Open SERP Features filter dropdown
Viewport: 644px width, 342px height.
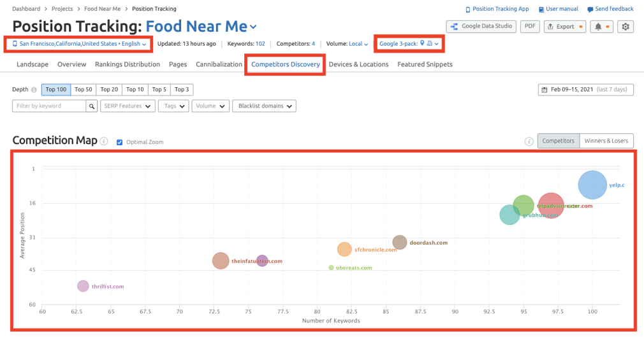(x=128, y=106)
